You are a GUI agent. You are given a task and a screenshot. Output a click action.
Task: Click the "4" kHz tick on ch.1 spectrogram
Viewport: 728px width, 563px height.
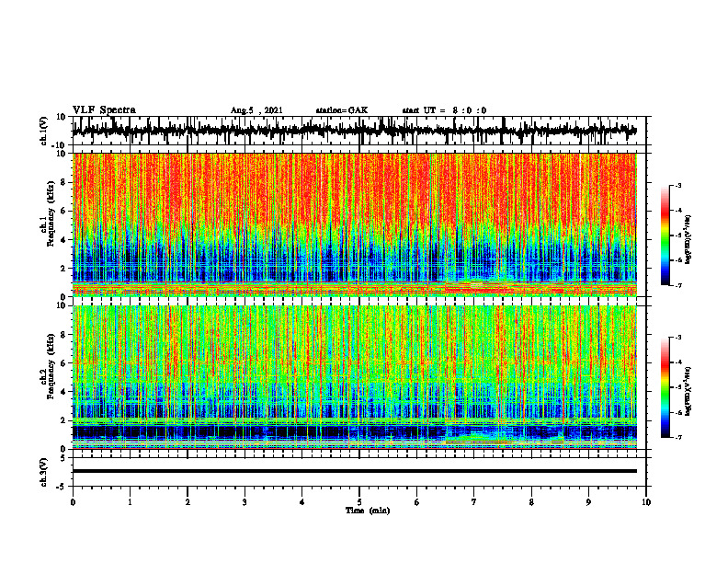coord(64,240)
